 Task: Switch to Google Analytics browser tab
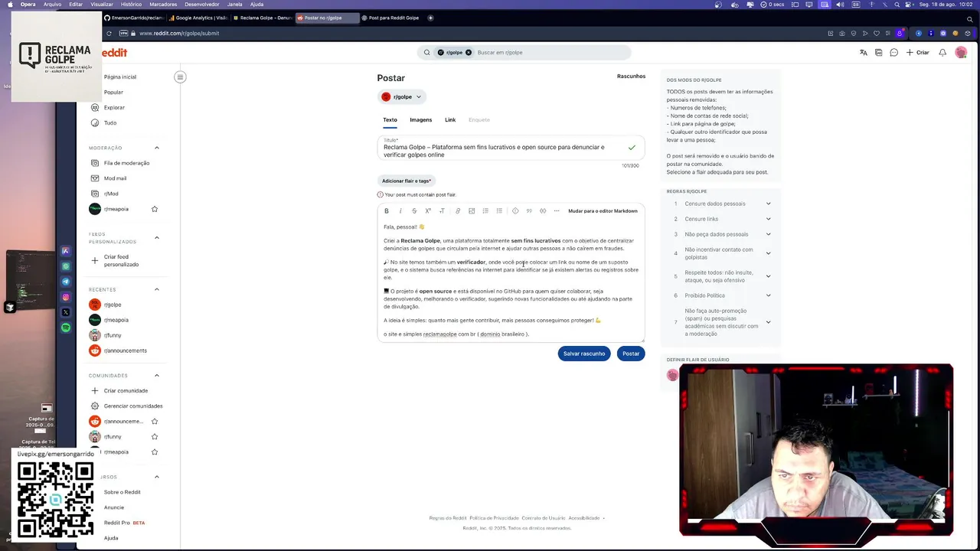pos(198,18)
